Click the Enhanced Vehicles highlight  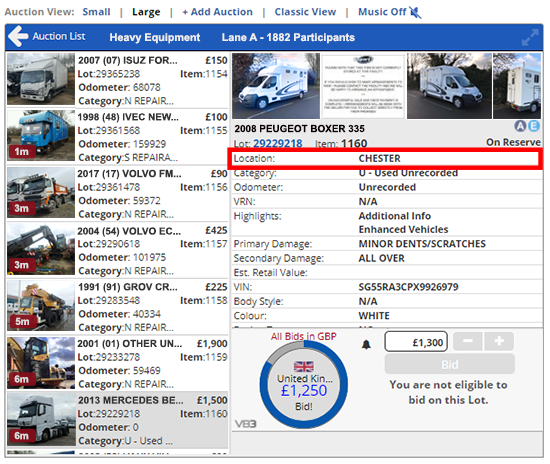tap(403, 229)
